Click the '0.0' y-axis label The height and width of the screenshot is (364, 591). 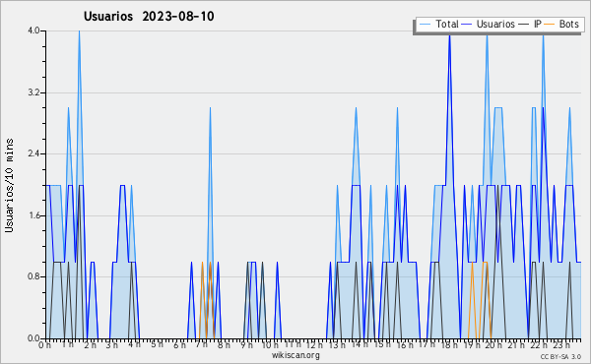pos(33,338)
